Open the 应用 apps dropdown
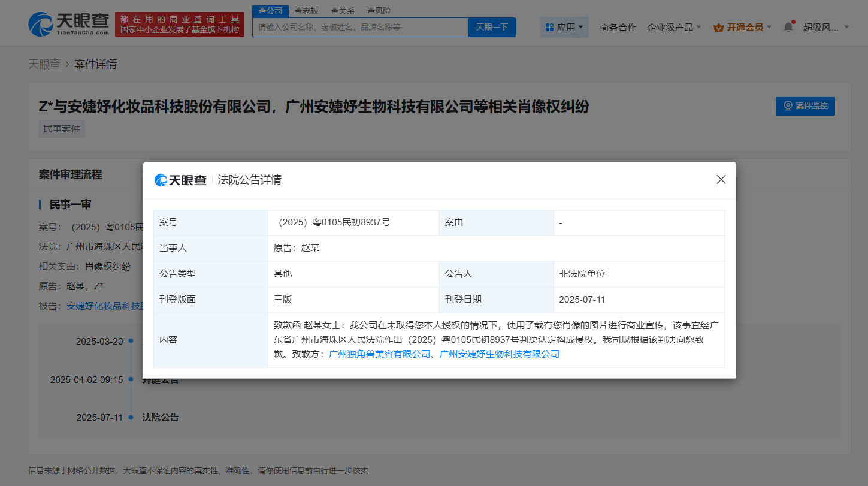The height and width of the screenshot is (486, 868). [x=564, y=27]
